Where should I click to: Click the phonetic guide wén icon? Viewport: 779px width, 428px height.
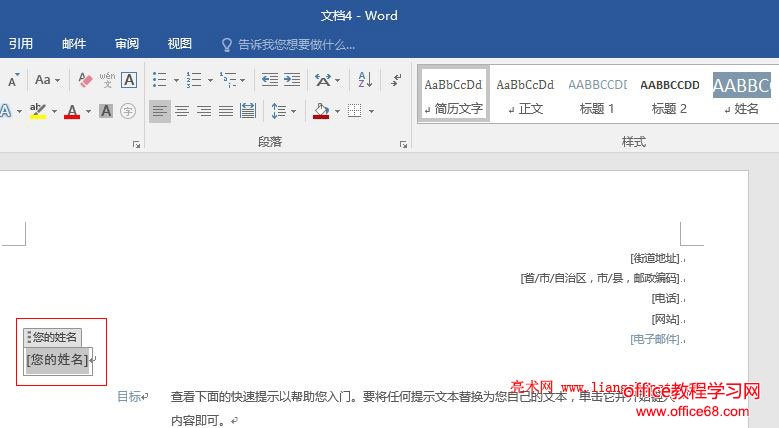pyautogui.click(x=107, y=80)
